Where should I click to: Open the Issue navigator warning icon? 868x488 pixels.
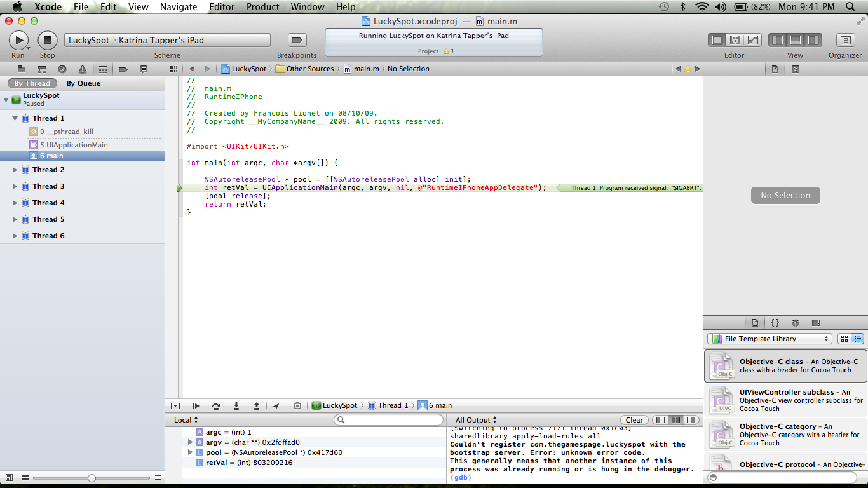point(83,69)
